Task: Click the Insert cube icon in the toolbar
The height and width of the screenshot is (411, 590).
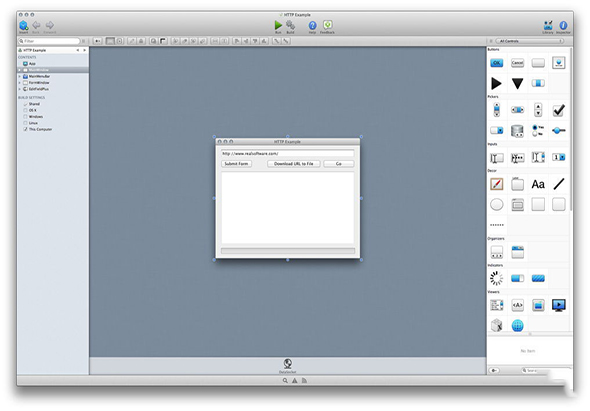Action: [x=23, y=25]
